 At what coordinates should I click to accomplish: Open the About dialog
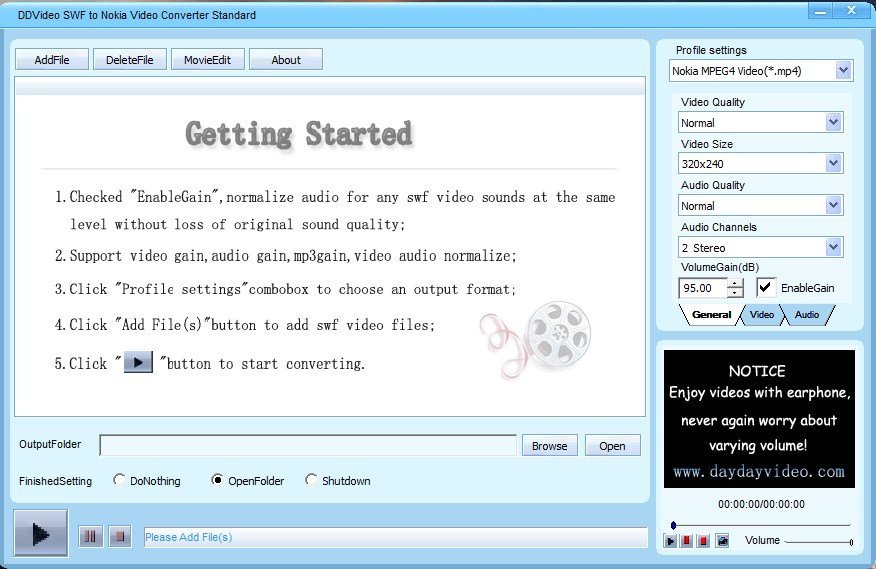coord(285,60)
